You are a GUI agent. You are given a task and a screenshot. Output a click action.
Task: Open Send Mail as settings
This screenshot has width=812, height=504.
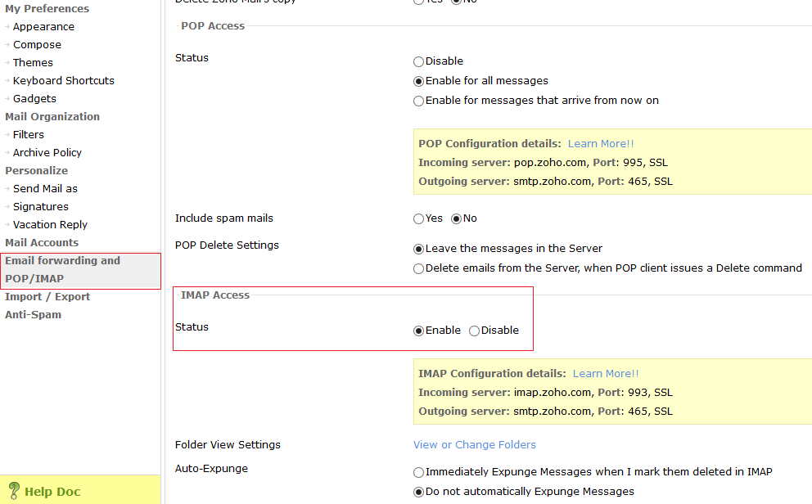click(x=46, y=188)
